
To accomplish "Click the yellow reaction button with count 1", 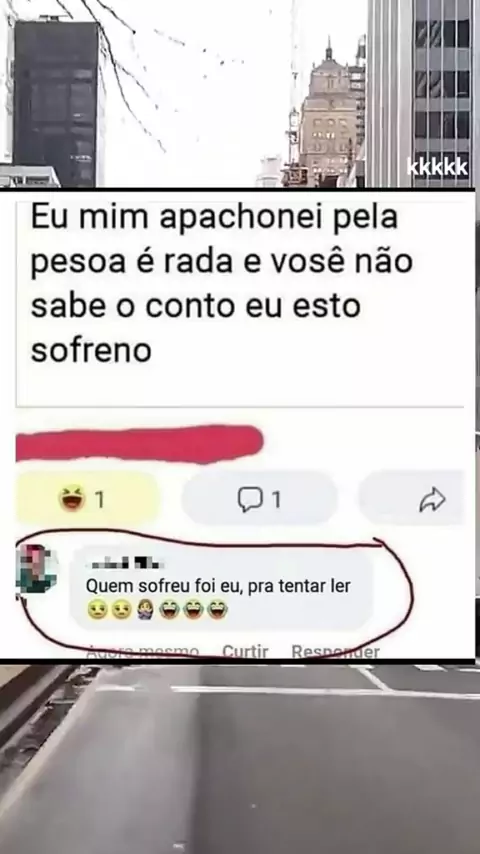I will coord(87,499).
